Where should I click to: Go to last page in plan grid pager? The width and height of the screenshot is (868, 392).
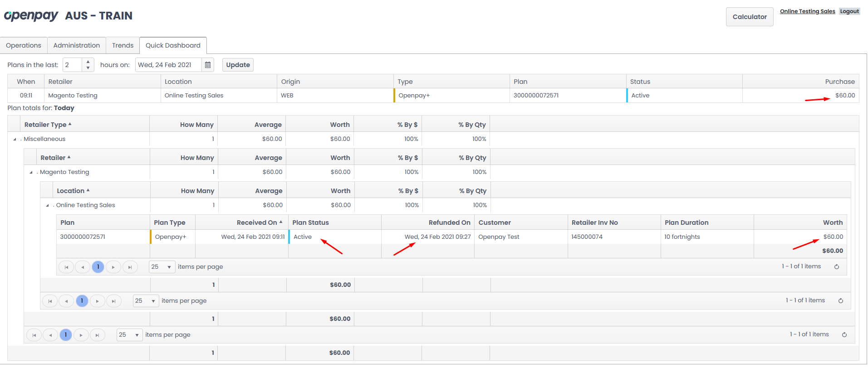pos(130,267)
